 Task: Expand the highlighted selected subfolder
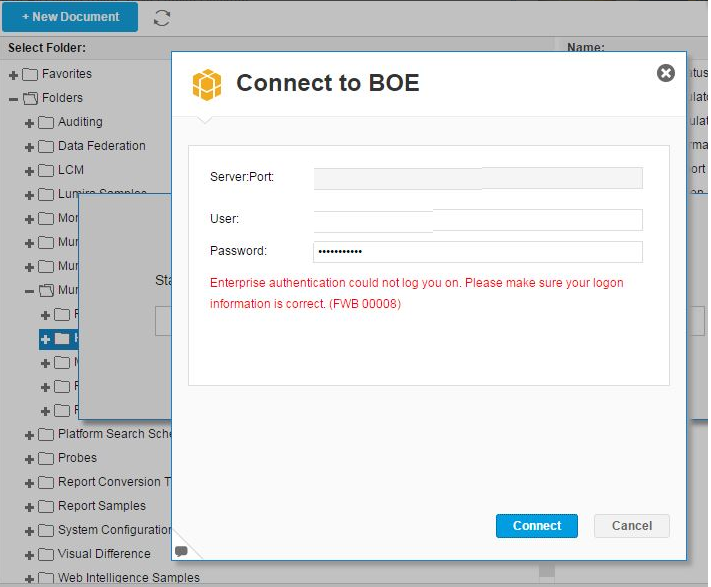point(45,339)
